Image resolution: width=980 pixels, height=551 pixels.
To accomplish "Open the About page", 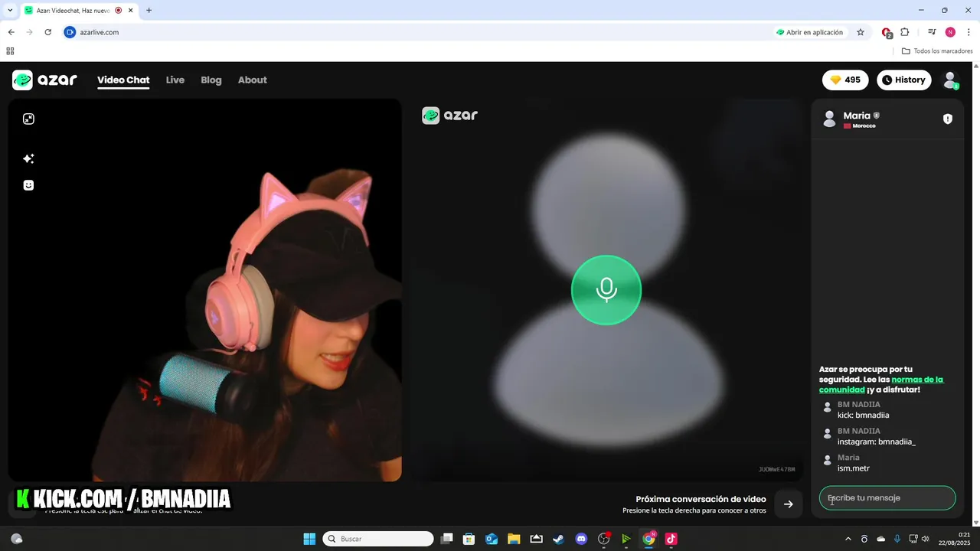I will (x=253, y=80).
